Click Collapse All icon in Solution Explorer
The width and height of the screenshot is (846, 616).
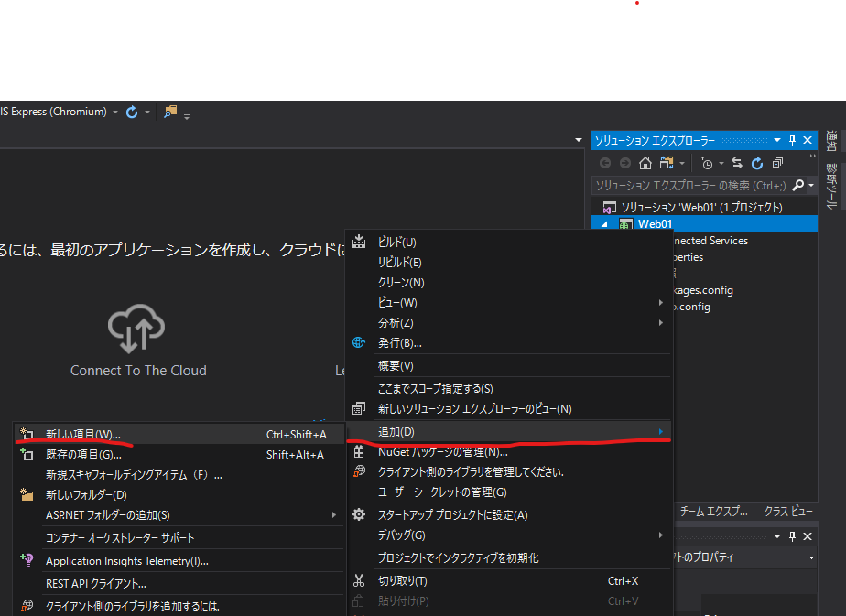click(777, 163)
